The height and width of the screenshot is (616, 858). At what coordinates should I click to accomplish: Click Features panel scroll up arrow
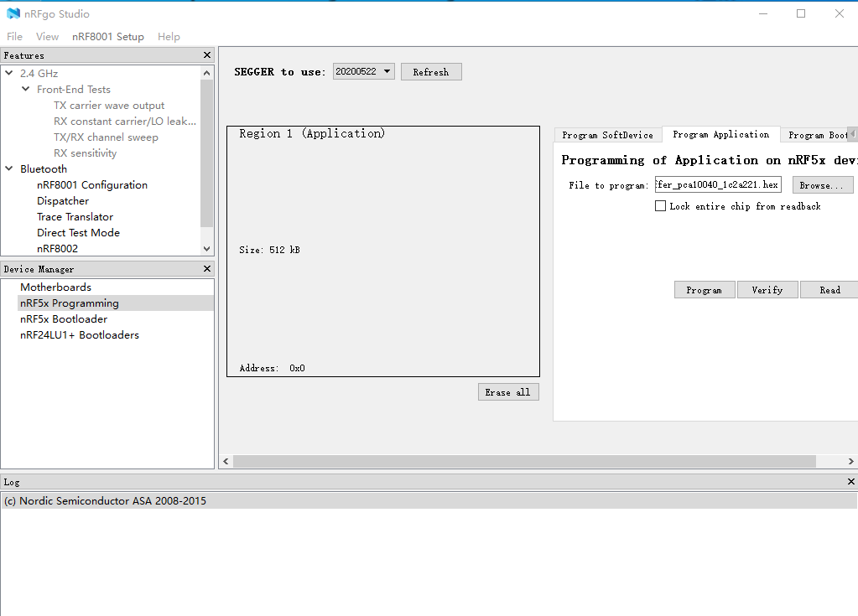[206, 73]
